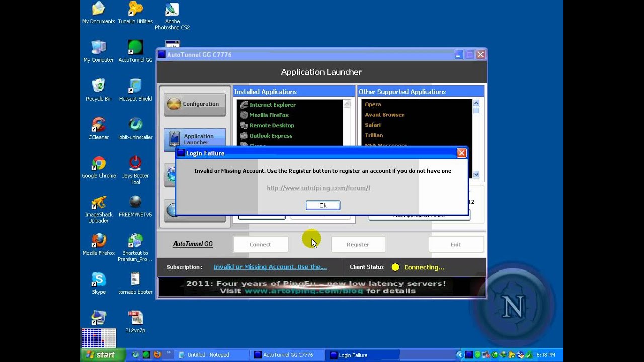Image resolution: width=644 pixels, height=362 pixels.
Task: Launch Hotspot Shield shortcut
Action: click(x=135, y=90)
